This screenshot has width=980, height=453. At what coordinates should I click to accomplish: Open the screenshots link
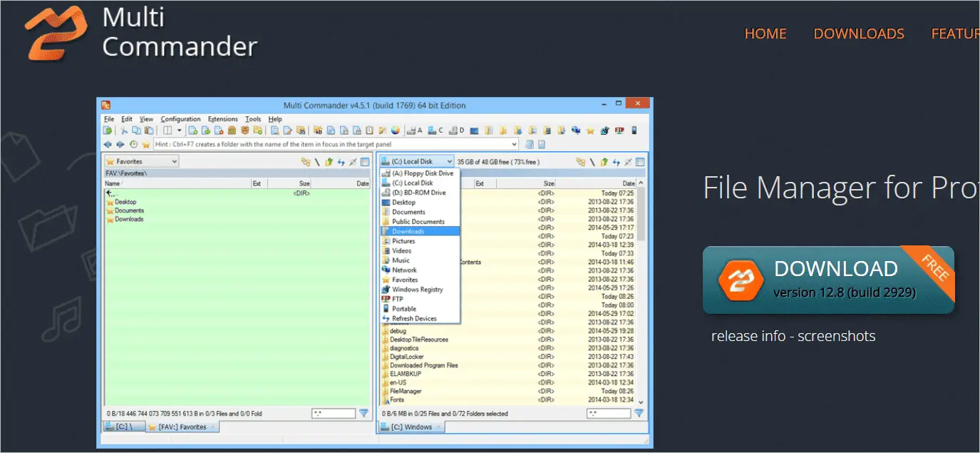[837, 336]
